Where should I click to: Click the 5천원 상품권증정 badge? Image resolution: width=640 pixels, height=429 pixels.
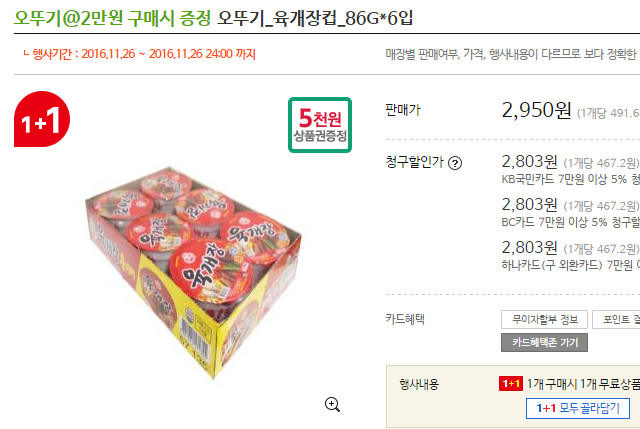tap(320, 125)
